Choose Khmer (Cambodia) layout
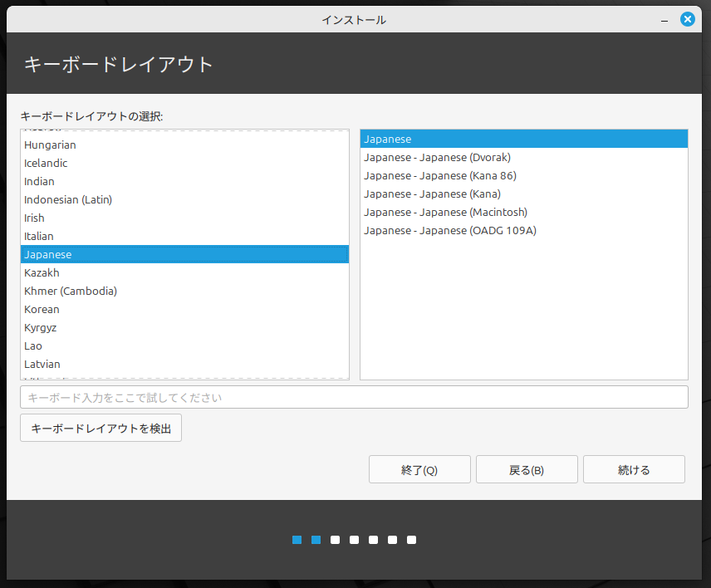The height and width of the screenshot is (588, 711). [71, 292]
